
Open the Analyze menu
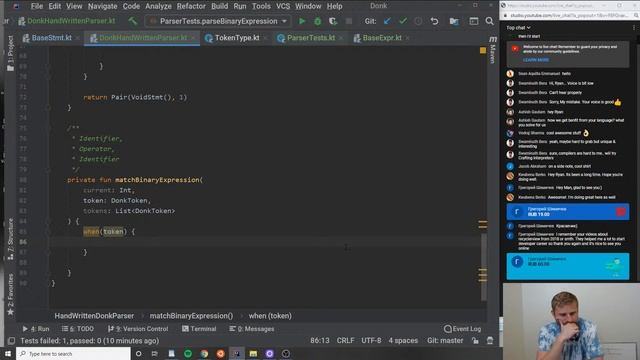(158, 6)
